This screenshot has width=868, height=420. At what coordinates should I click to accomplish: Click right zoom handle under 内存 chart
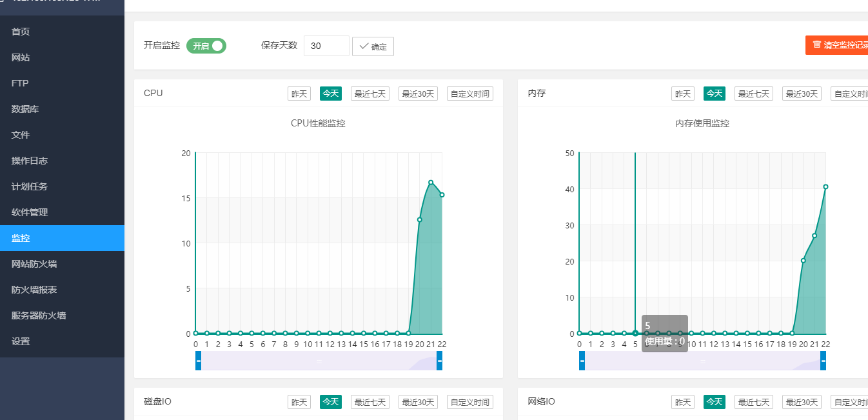pos(823,361)
